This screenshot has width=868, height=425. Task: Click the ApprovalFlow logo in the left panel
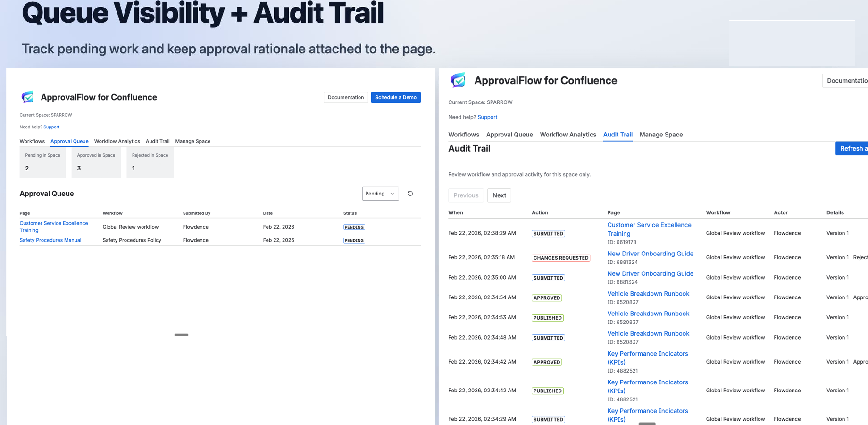tap(28, 97)
